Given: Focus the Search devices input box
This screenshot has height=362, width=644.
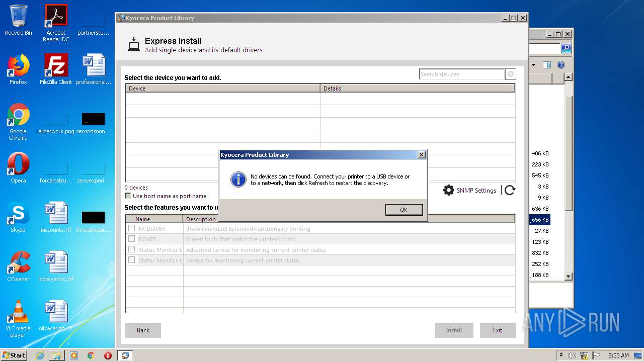Looking at the screenshot, I should click(x=462, y=74).
